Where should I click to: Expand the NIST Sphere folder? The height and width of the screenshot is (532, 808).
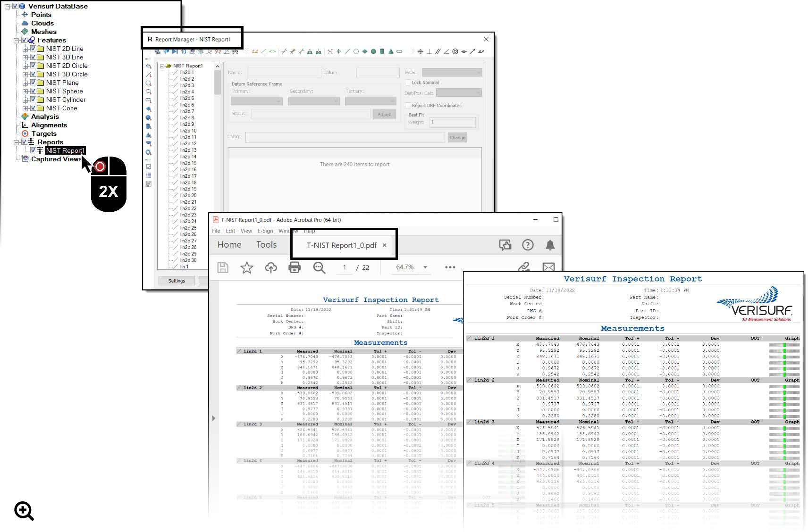coord(25,91)
